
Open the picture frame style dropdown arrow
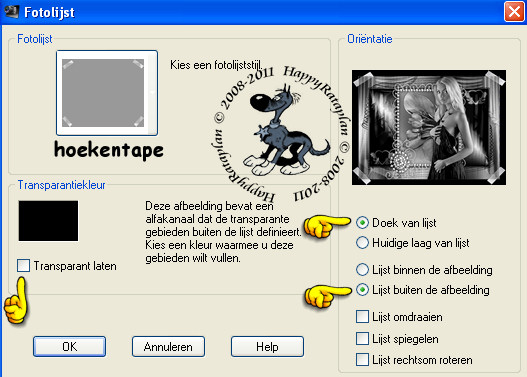(x=152, y=93)
